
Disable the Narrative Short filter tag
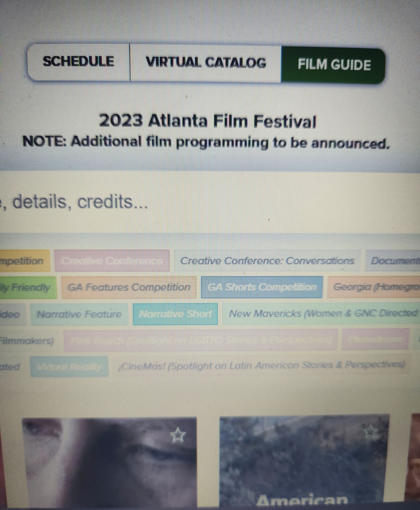[x=175, y=314]
